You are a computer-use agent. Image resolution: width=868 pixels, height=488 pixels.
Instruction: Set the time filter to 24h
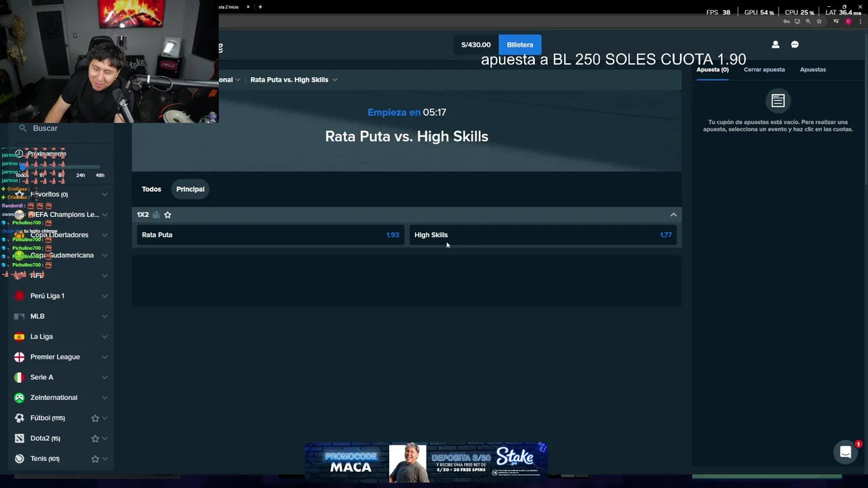(81, 176)
